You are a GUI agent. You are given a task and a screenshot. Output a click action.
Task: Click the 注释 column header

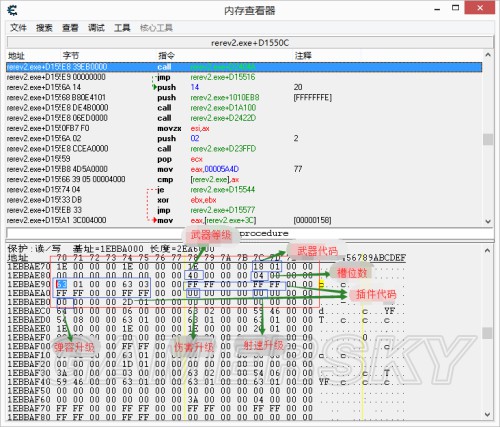(303, 55)
